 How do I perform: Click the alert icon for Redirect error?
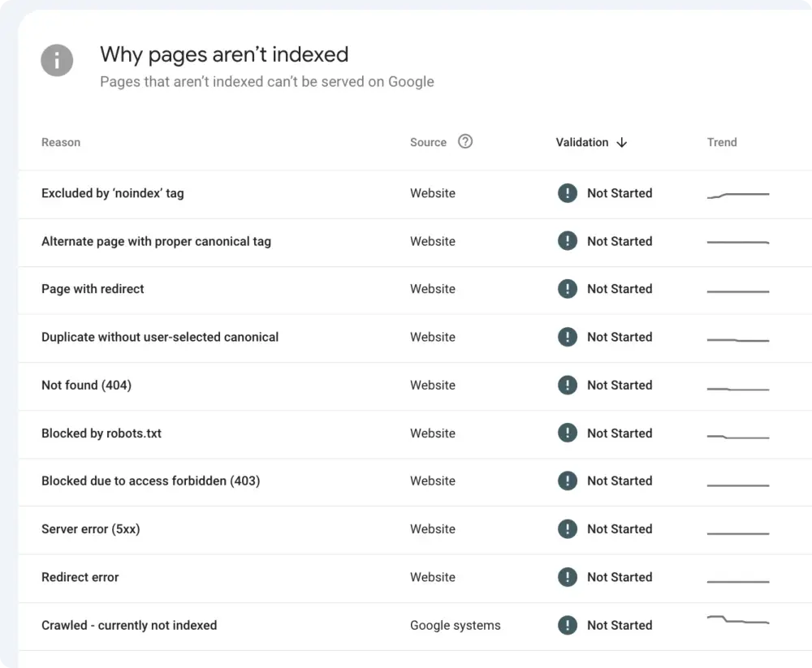(568, 577)
